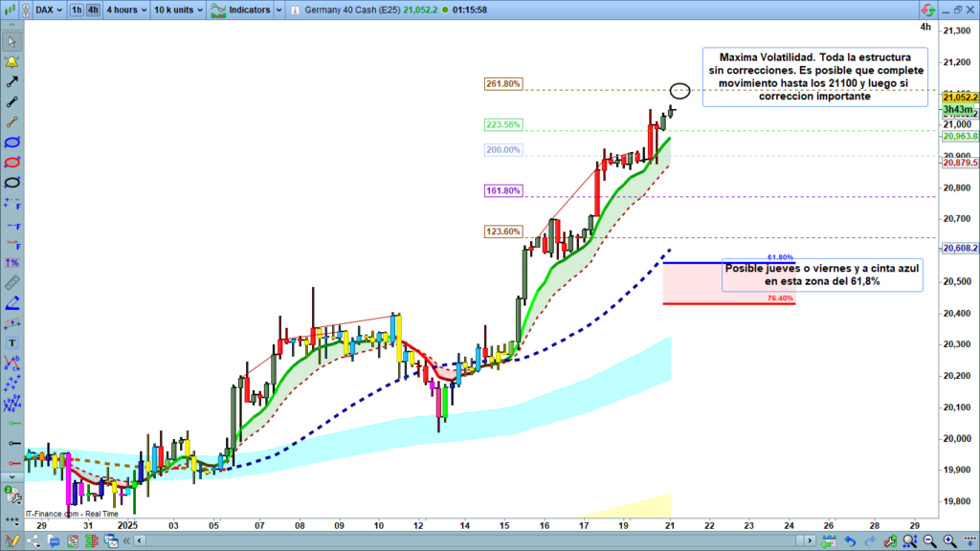The image size is (980, 551).
Task: Select the blue ellipse drawing tool
Action: coord(12,143)
